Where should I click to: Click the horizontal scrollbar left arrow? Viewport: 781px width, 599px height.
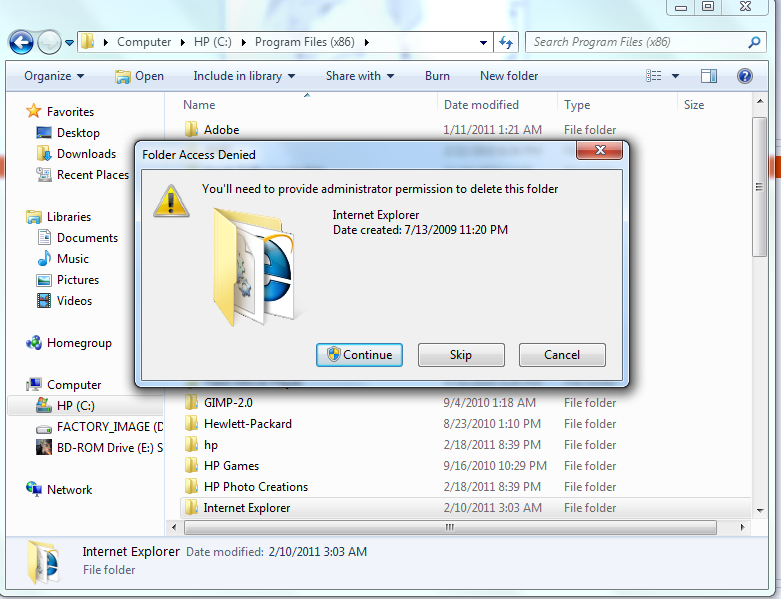[174, 527]
